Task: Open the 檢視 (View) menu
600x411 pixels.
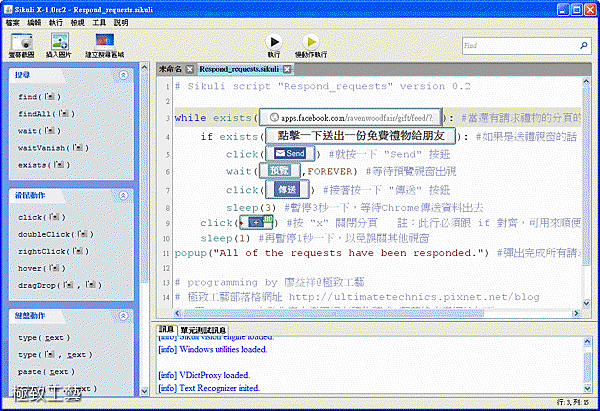Action: 77,23
